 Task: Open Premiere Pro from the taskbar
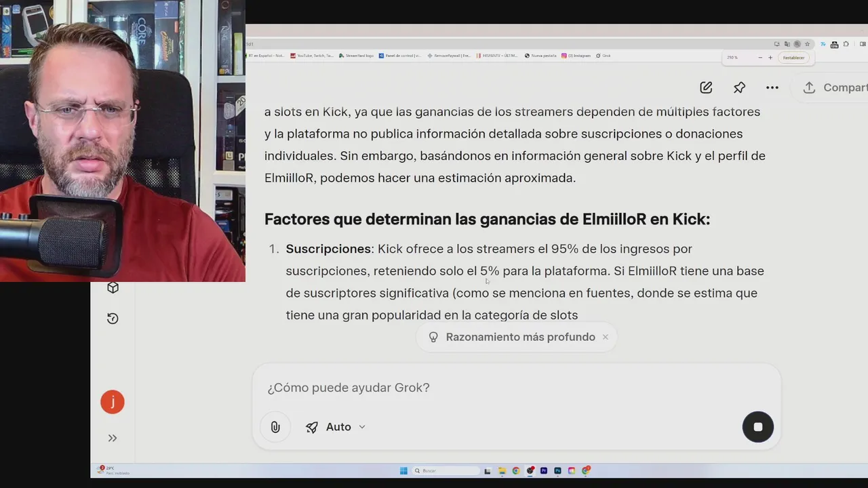coord(544,470)
